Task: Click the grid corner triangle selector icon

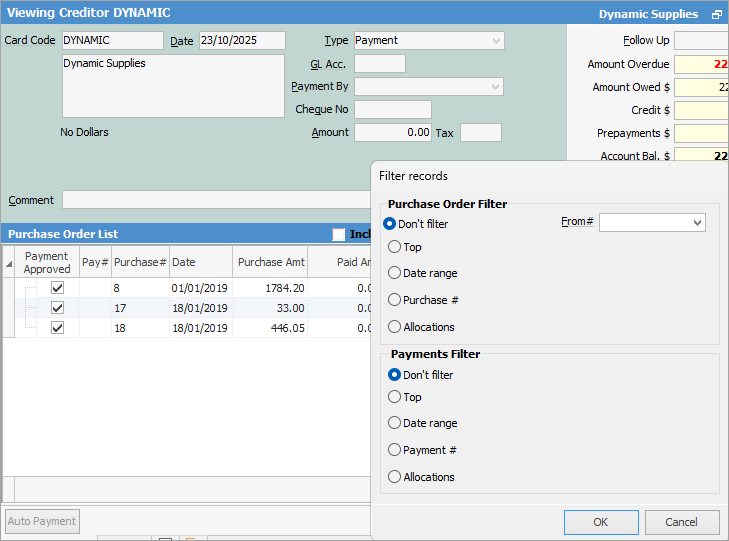Action: 10,263
